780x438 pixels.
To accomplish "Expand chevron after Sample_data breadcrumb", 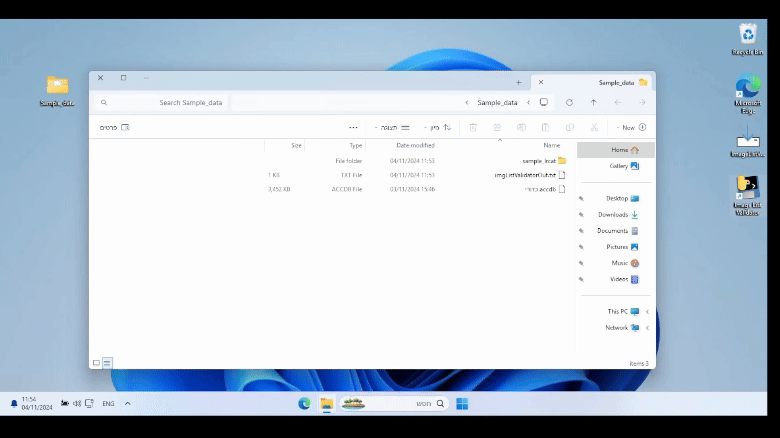I will (467, 103).
